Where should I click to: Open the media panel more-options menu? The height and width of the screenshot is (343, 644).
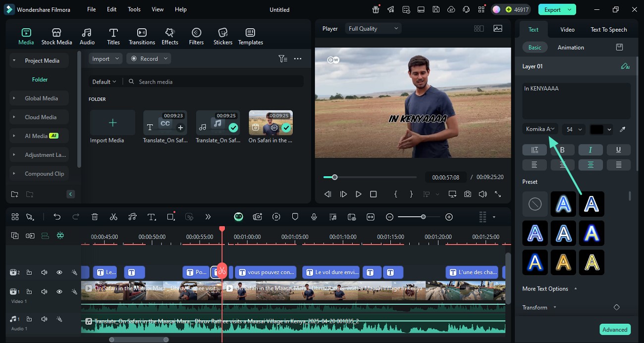tap(298, 58)
